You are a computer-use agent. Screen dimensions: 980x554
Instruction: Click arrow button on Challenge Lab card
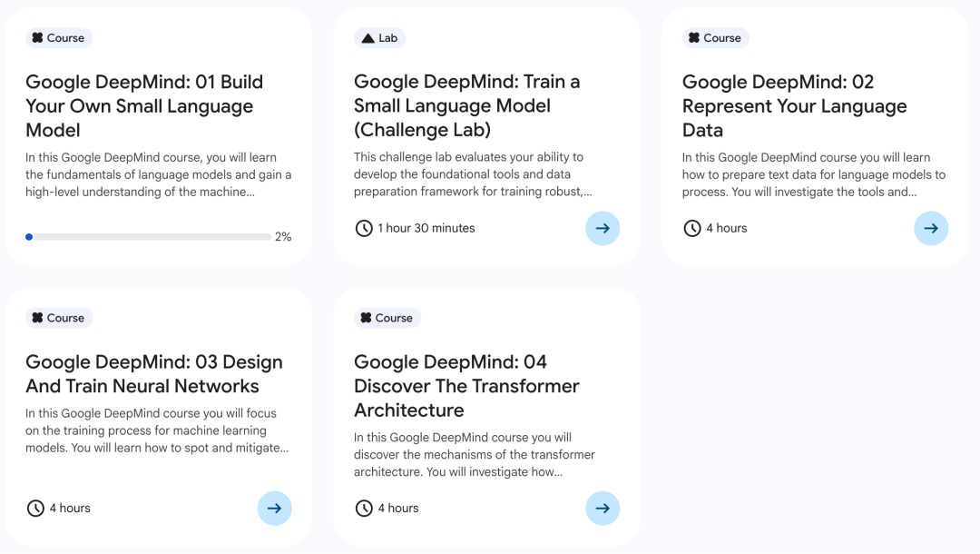pyautogui.click(x=603, y=228)
